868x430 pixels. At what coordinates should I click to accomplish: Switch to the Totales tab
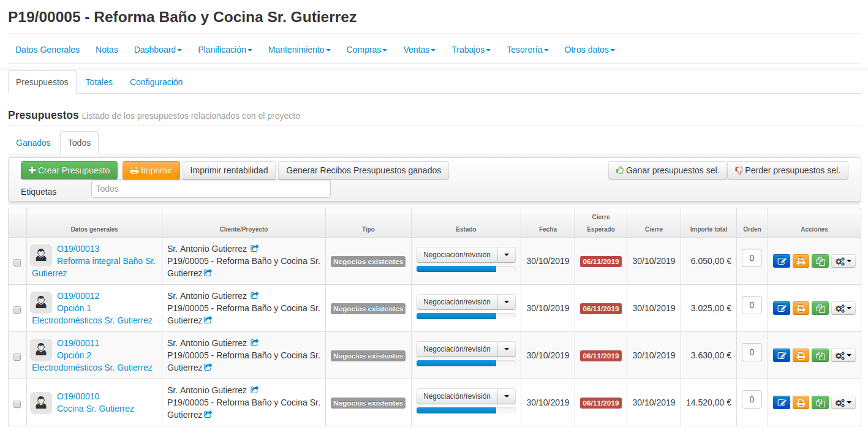[99, 82]
